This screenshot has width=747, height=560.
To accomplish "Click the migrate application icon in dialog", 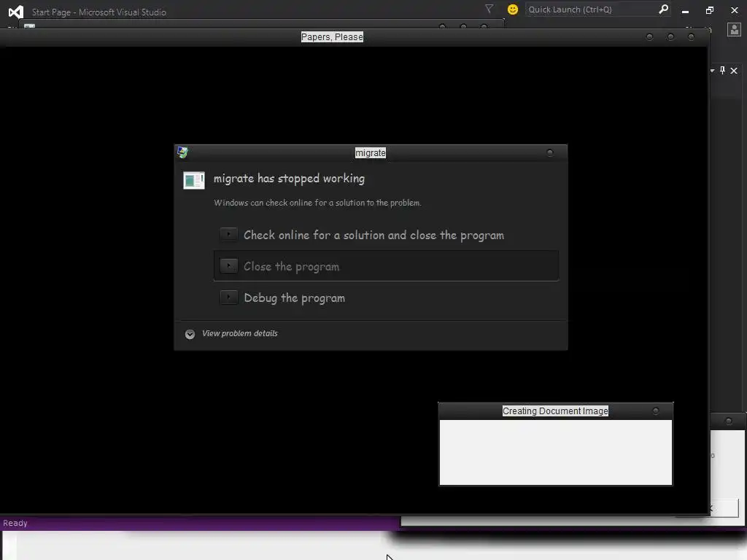I will (x=194, y=181).
